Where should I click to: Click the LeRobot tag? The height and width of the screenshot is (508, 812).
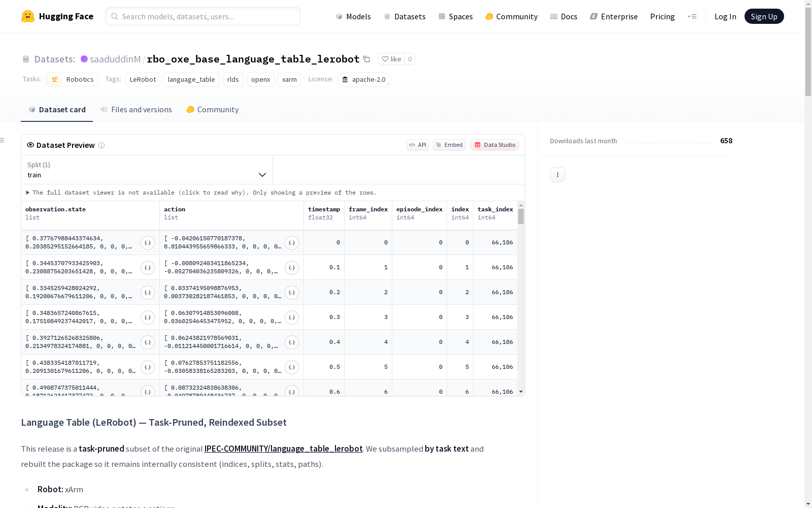pos(143,79)
